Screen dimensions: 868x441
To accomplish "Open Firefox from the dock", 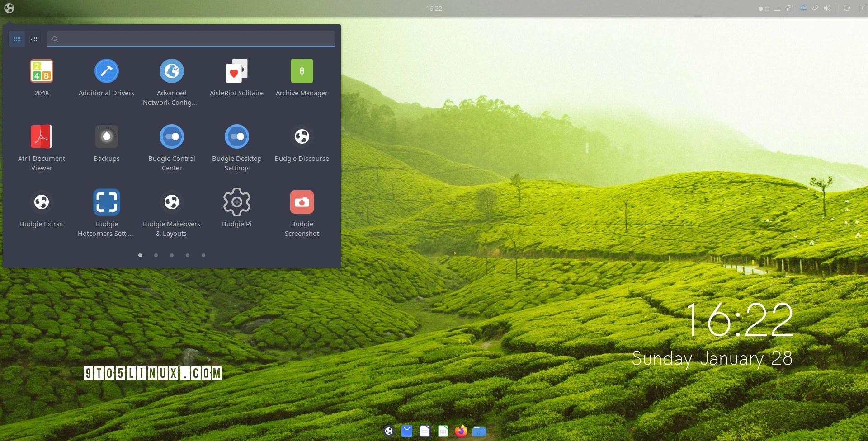I will coord(461,431).
